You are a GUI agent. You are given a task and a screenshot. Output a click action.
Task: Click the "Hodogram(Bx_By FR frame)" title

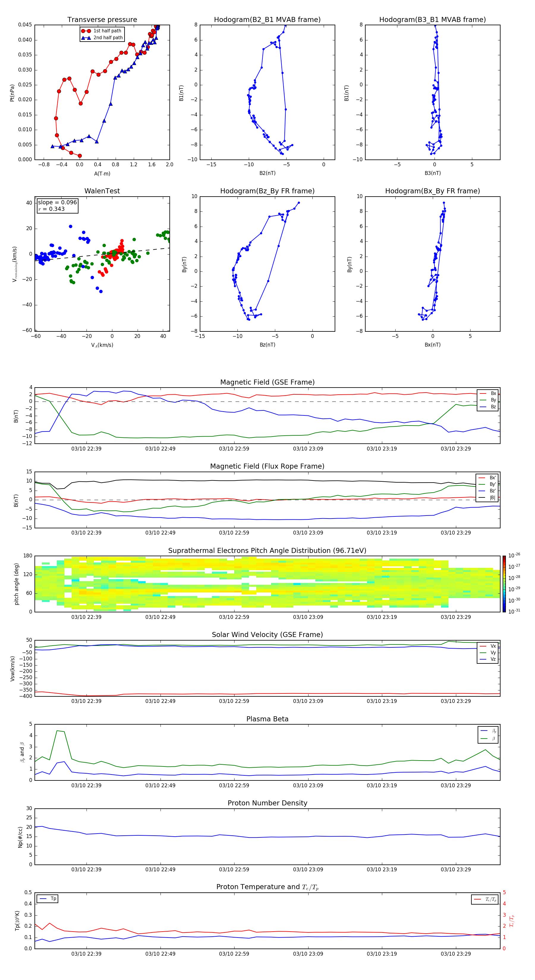point(432,191)
